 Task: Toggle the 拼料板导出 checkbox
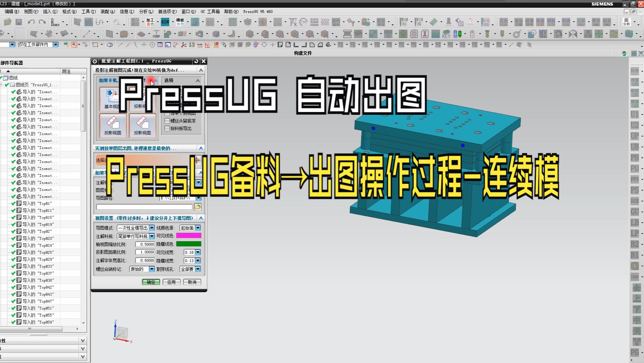click(167, 128)
